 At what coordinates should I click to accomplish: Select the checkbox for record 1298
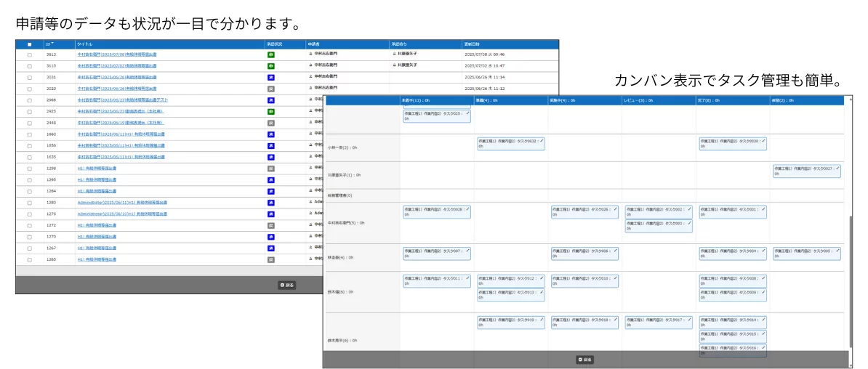click(30, 169)
